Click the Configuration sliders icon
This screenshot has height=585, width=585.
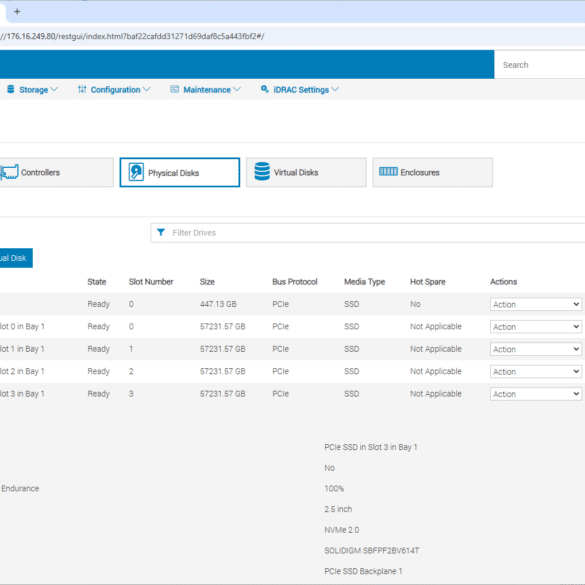(x=82, y=89)
